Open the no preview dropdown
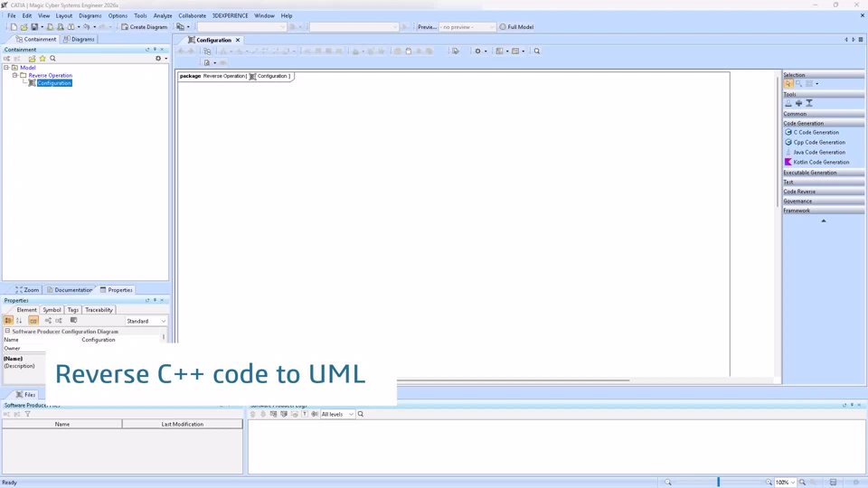868x488 pixels. (x=467, y=26)
